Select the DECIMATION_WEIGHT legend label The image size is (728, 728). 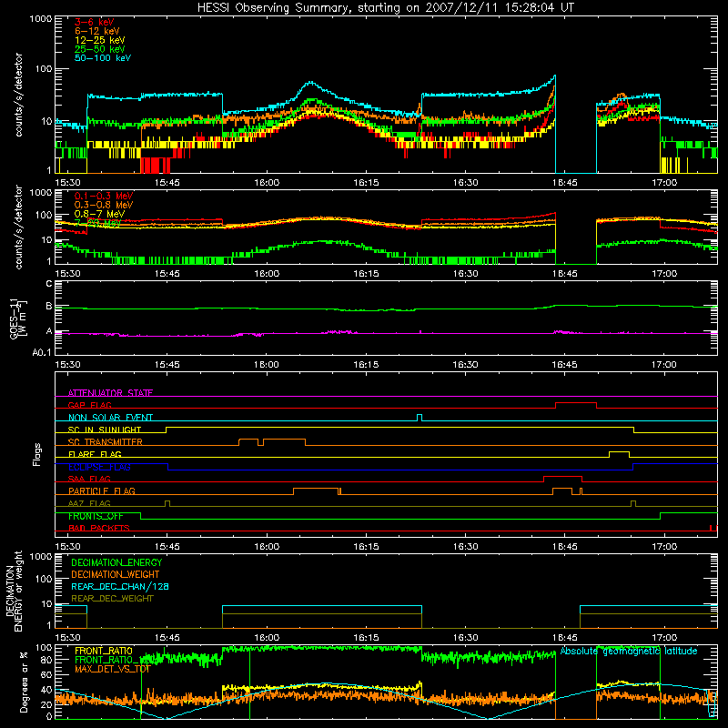click(x=116, y=574)
